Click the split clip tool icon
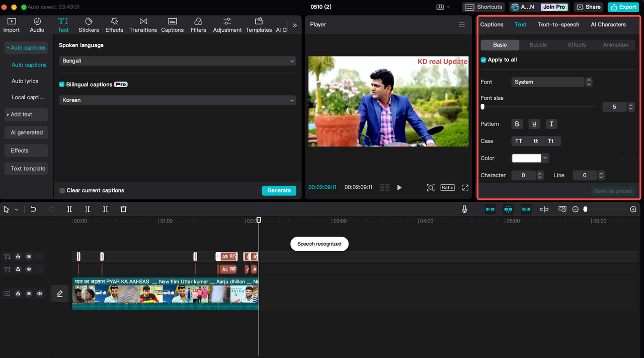 click(69, 209)
